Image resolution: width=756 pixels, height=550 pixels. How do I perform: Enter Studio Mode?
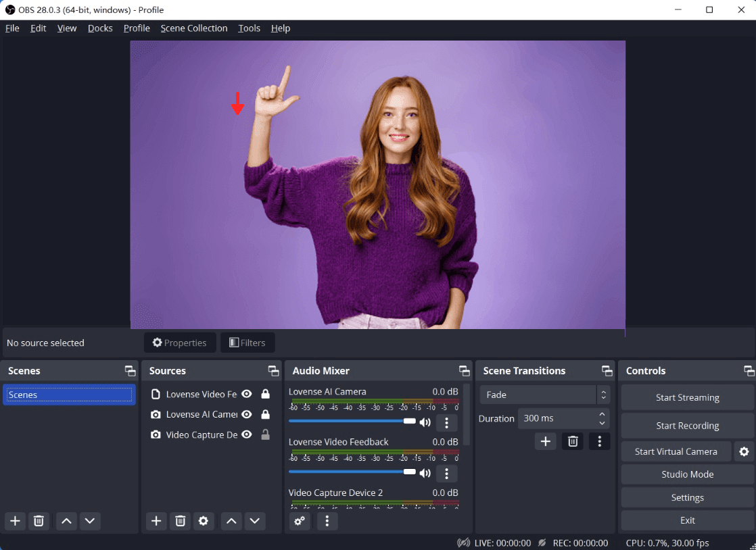pyautogui.click(x=687, y=474)
